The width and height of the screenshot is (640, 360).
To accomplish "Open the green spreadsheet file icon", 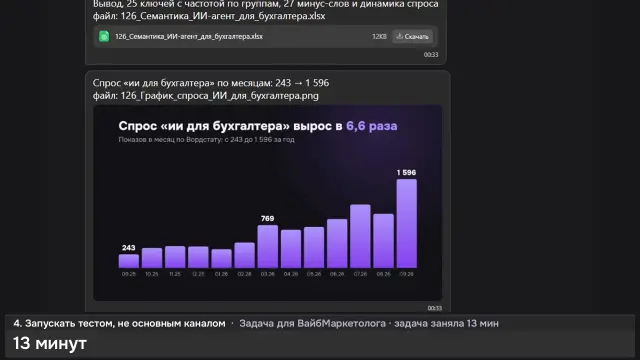I will click(x=104, y=36).
